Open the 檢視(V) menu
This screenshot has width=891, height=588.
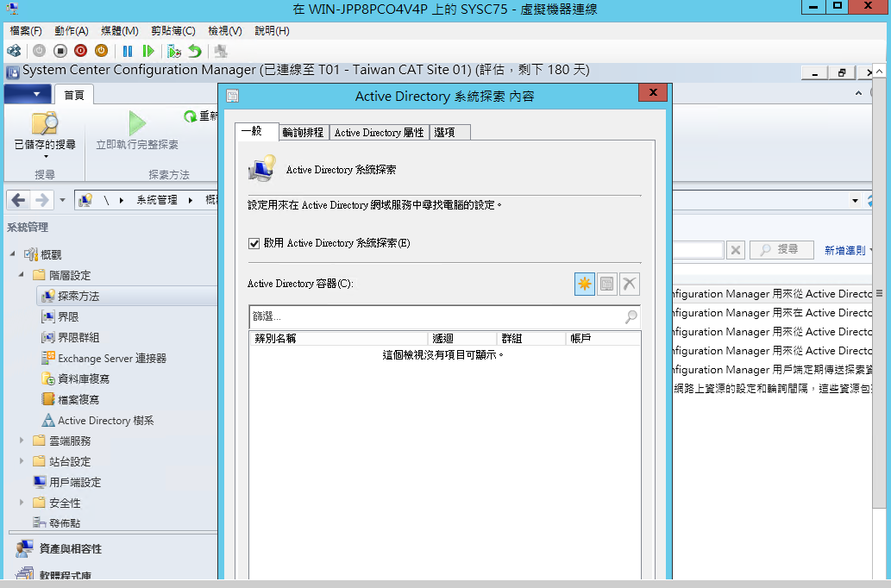[225, 31]
